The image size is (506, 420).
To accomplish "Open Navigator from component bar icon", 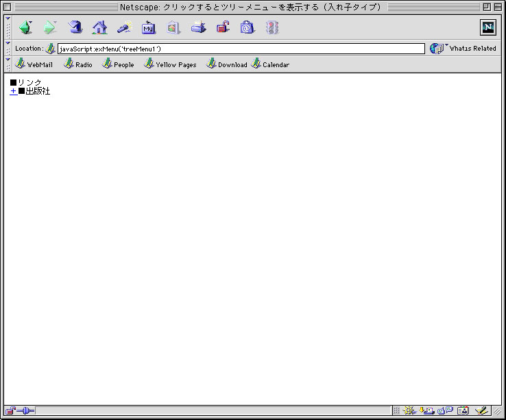I will coord(409,410).
